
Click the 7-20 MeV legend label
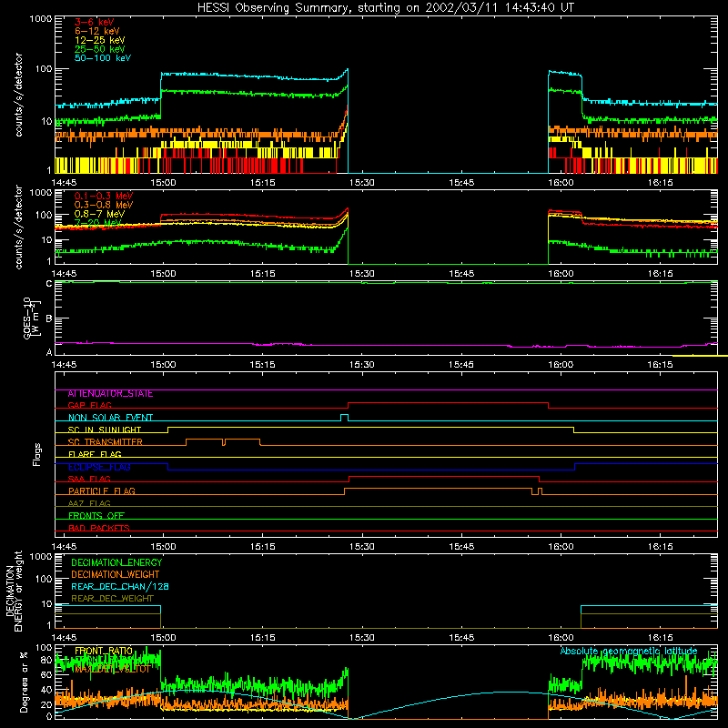(97, 222)
